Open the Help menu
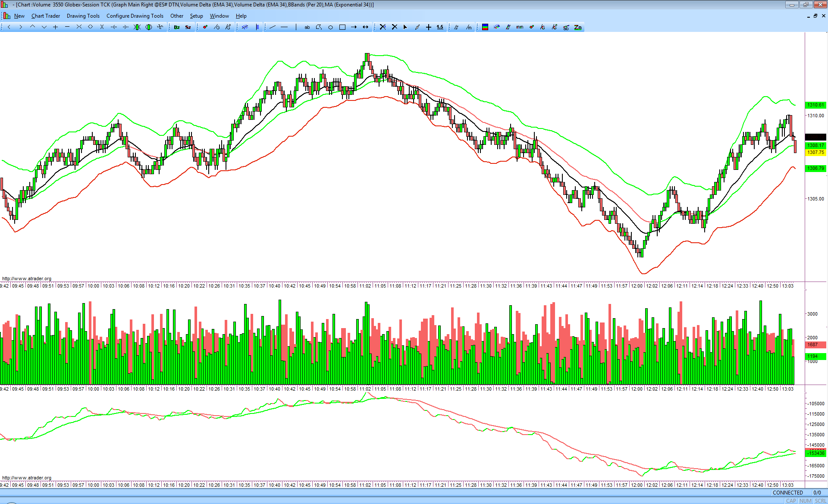 point(241,16)
